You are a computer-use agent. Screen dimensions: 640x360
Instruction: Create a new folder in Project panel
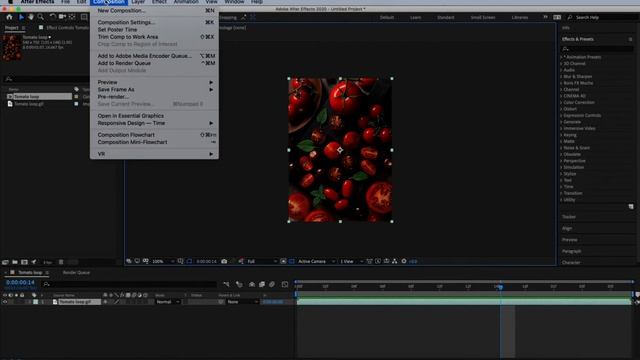pos(15,262)
